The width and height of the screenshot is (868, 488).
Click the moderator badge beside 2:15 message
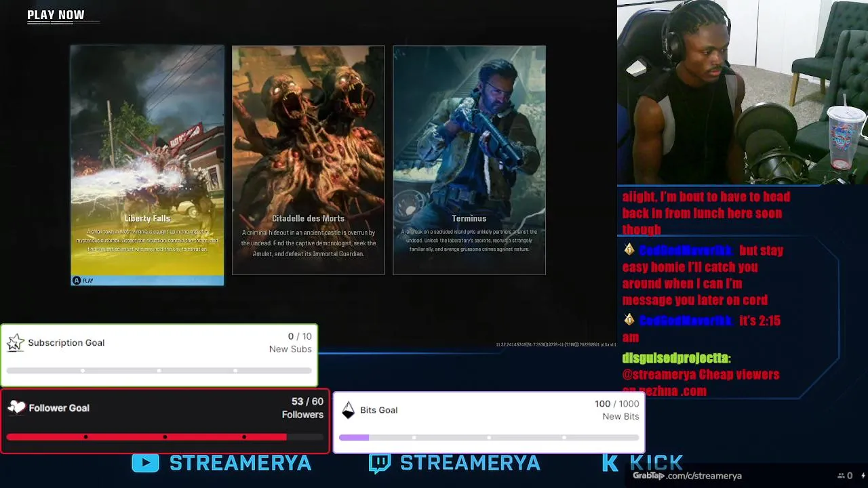629,320
